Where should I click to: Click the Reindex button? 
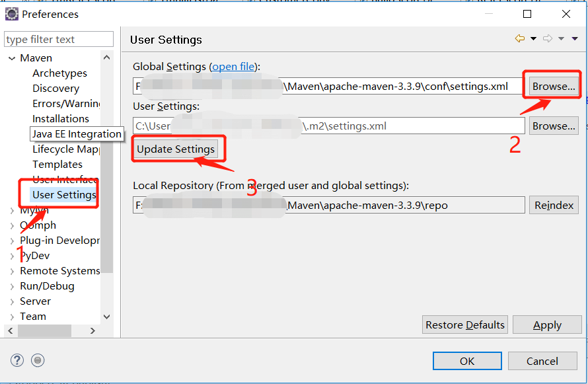[x=554, y=205]
